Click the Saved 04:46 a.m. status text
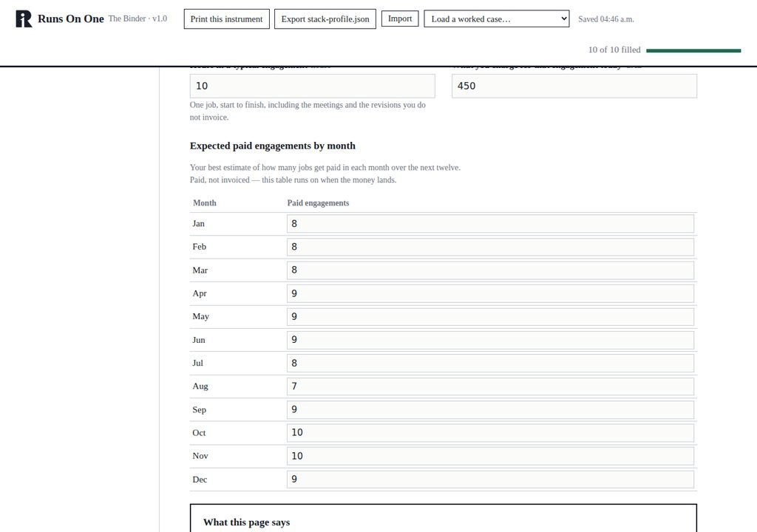 [606, 19]
